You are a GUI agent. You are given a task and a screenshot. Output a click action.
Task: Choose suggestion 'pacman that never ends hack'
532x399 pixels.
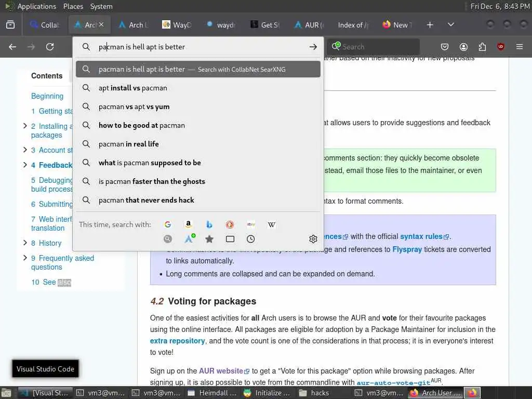pos(198,200)
